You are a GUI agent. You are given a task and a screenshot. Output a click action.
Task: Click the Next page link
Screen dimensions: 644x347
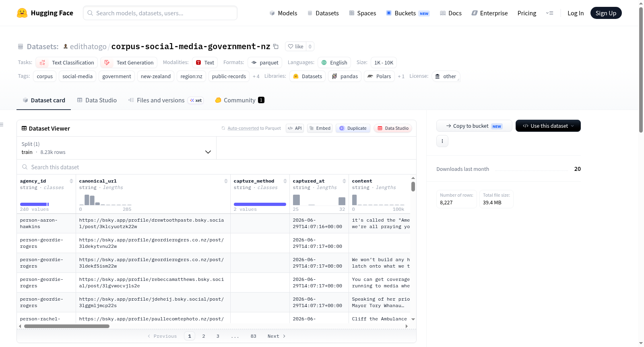[x=277, y=336]
